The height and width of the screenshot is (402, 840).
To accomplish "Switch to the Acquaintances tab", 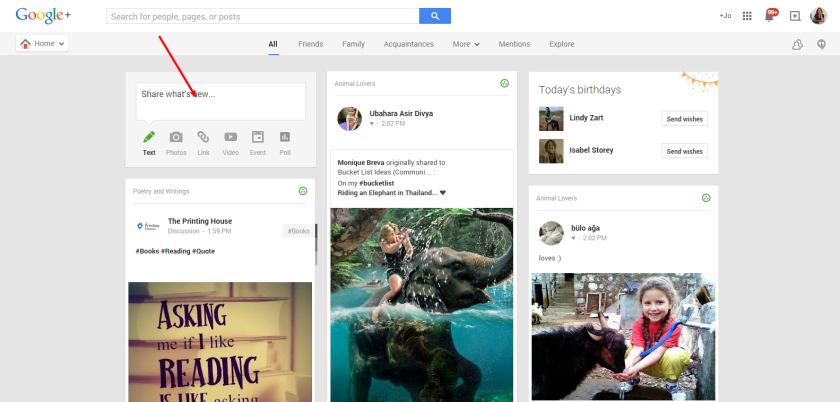I will 409,44.
